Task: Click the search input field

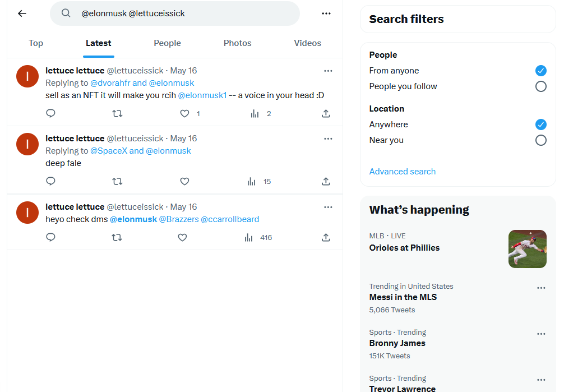Action: [175, 13]
